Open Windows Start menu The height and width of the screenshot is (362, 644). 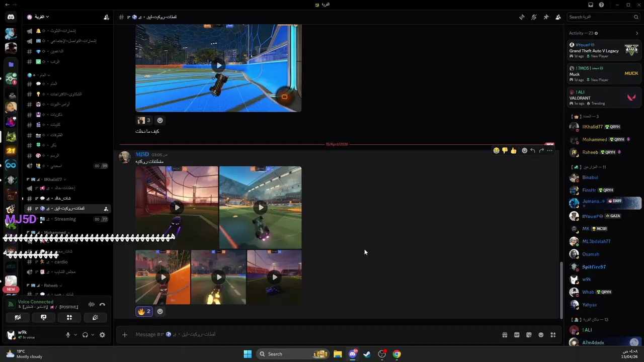pos(248,354)
